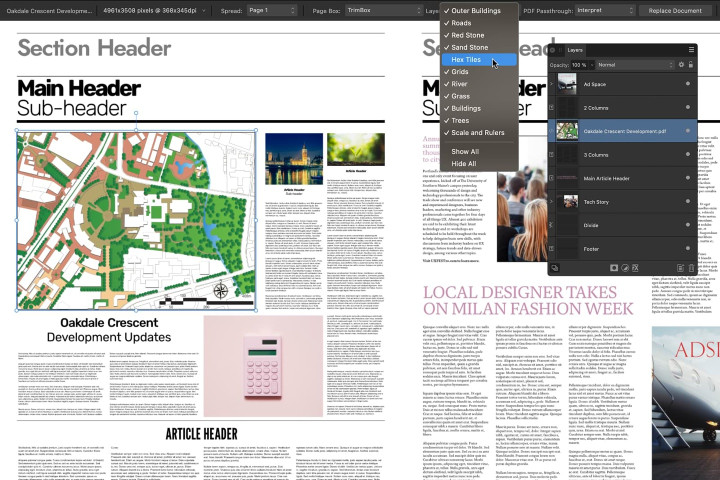Expand the Tech Story layer group
This screenshot has height=480, width=720.
click(551, 202)
